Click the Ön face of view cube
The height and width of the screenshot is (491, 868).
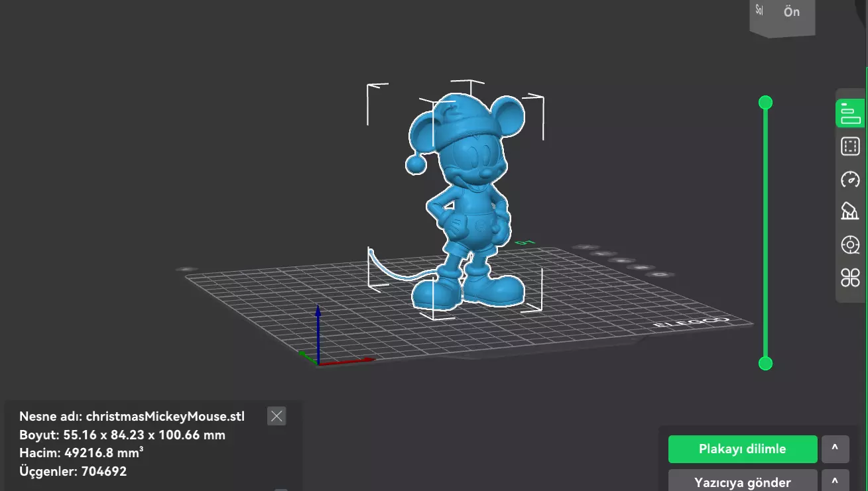pos(791,12)
